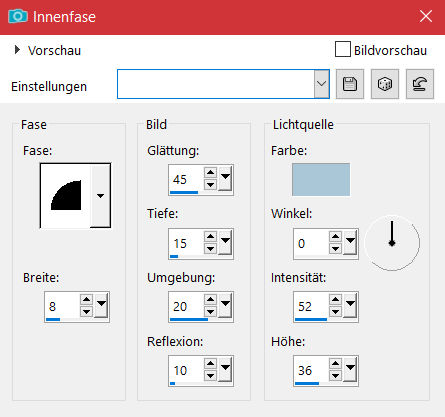The width and height of the screenshot is (445, 417).
Task: Click the Winkel angle dial
Action: point(392,243)
